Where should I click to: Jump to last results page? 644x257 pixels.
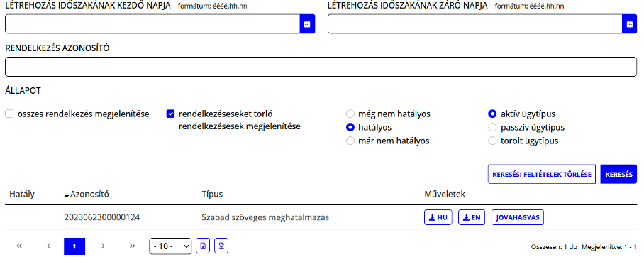[132, 246]
